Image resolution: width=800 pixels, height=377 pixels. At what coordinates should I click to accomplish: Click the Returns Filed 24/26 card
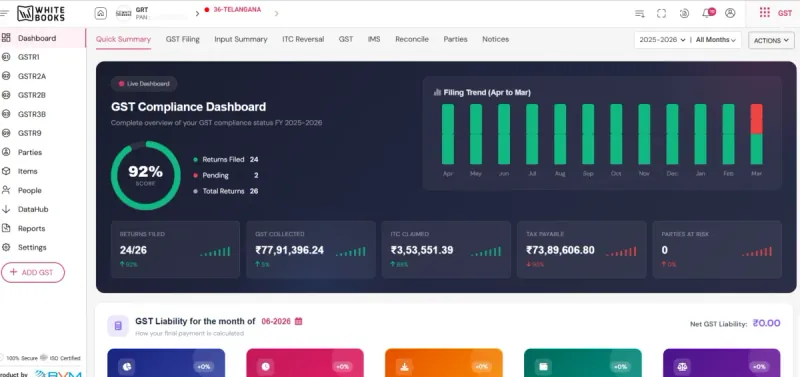tap(176, 249)
